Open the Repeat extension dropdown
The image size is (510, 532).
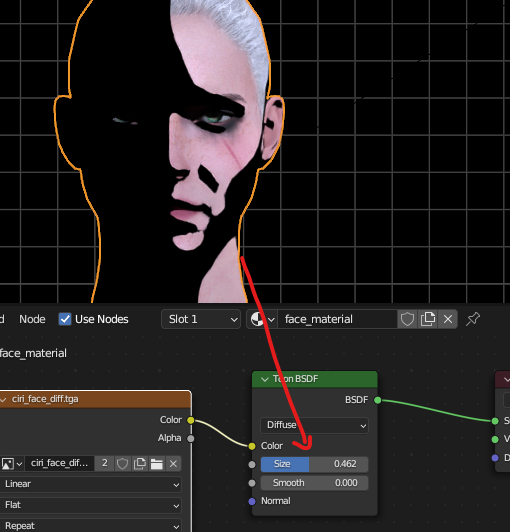[x=91, y=526]
